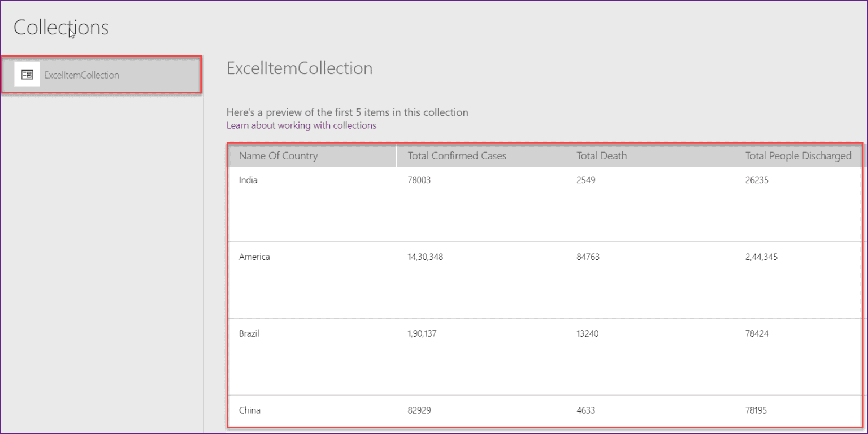
Task: Click China's discharged value 78195
Action: (756, 410)
